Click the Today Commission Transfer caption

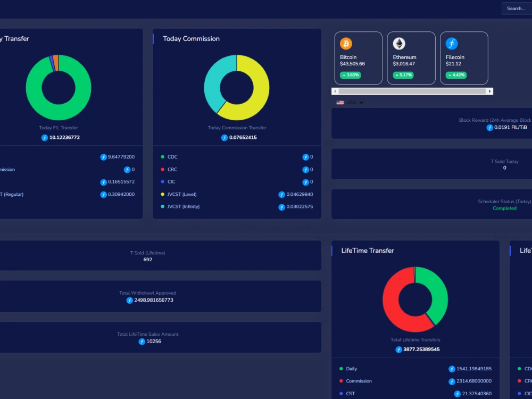(x=237, y=128)
